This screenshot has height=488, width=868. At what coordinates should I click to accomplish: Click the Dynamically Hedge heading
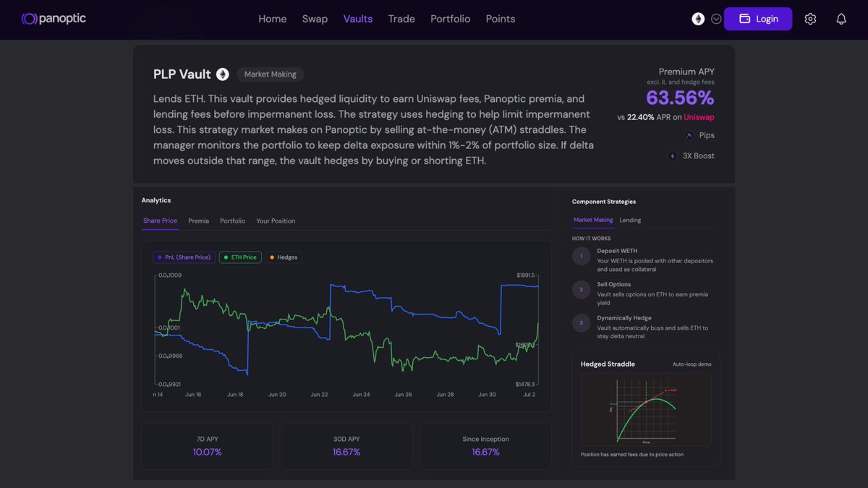(624, 318)
